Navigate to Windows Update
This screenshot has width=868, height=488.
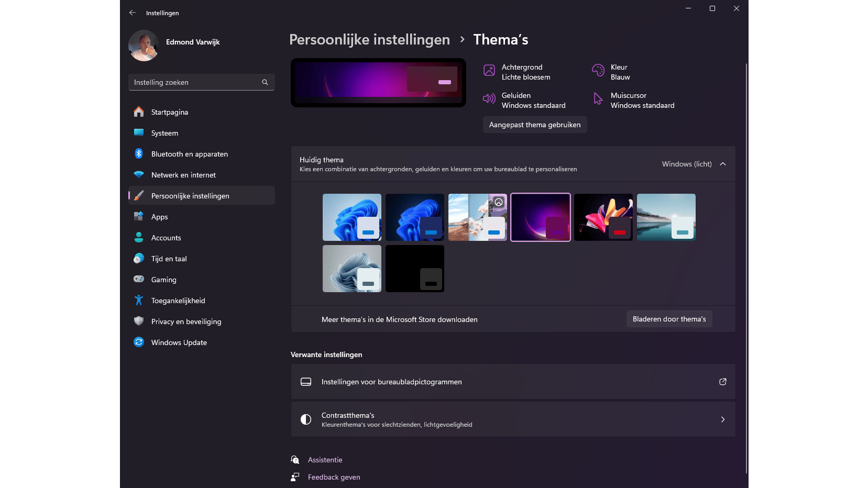202,342
